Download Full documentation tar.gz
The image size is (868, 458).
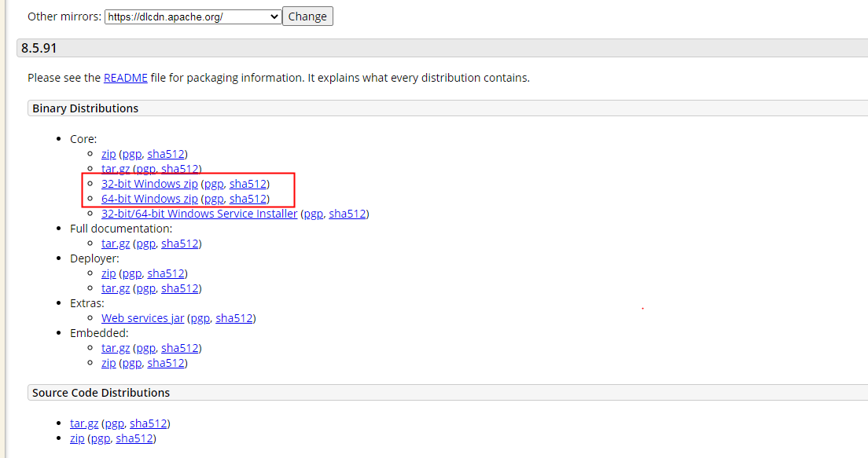pos(116,244)
